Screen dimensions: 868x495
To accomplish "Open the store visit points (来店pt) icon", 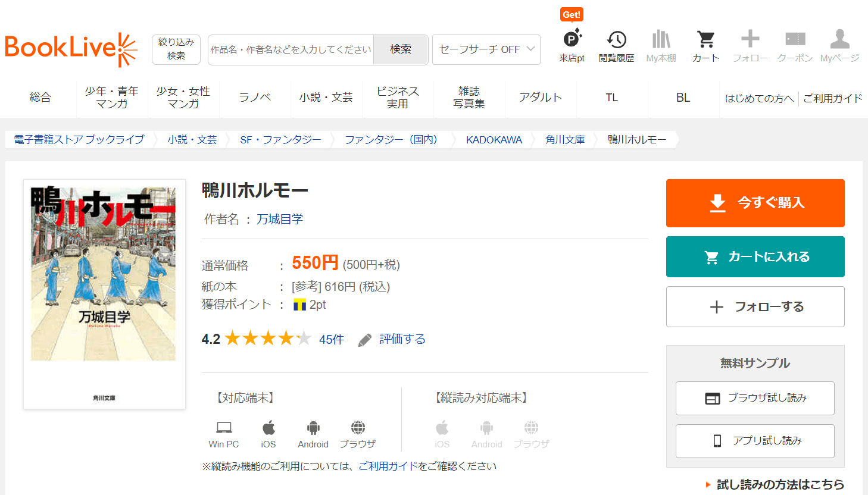I will click(x=572, y=40).
